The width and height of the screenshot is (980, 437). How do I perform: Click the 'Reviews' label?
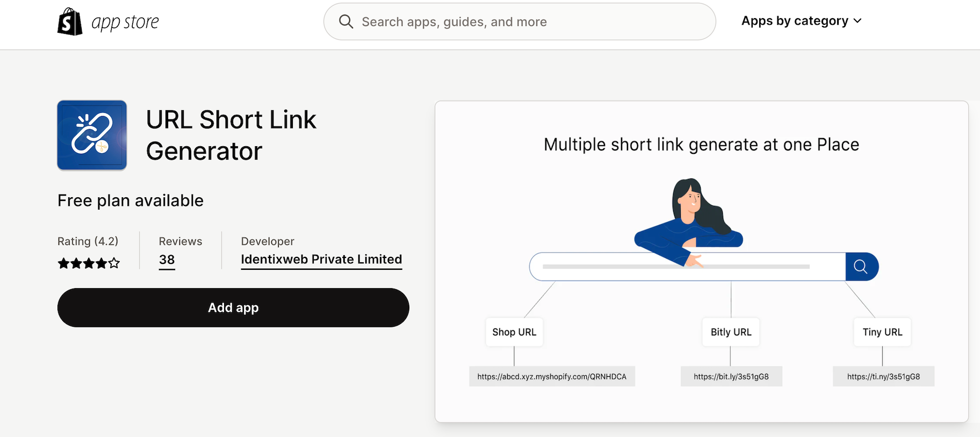click(181, 241)
